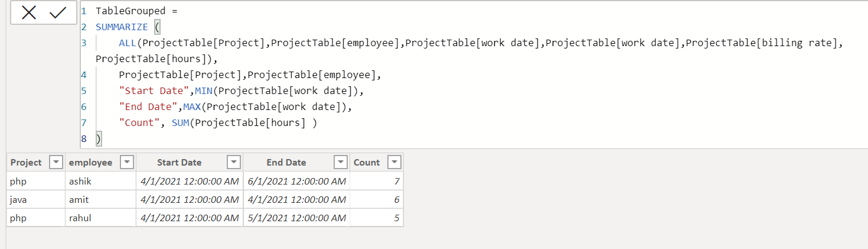Click the "Count" string in line 7
Viewport: 868px width, 249px height.
(139, 123)
